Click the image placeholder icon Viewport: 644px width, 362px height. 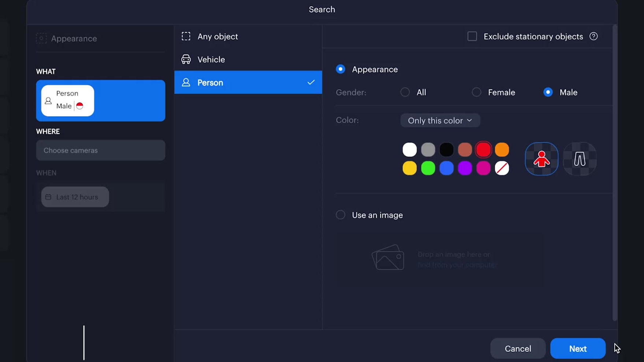388,258
